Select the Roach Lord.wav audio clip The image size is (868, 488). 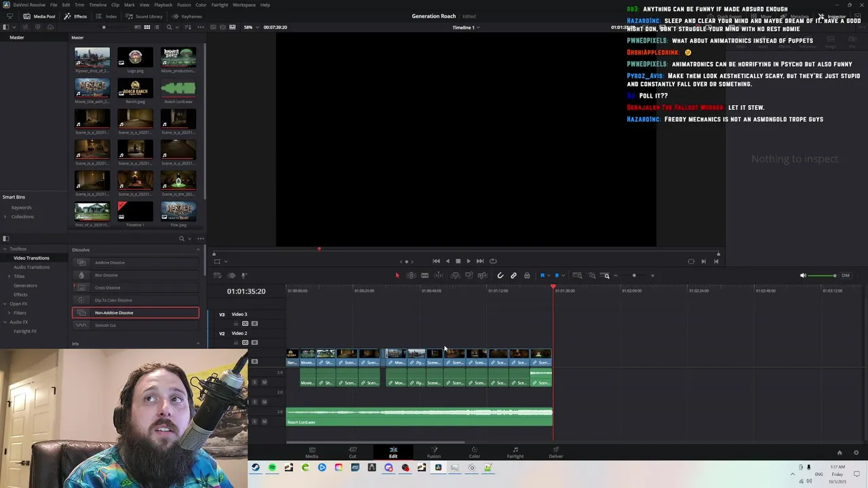click(x=178, y=89)
